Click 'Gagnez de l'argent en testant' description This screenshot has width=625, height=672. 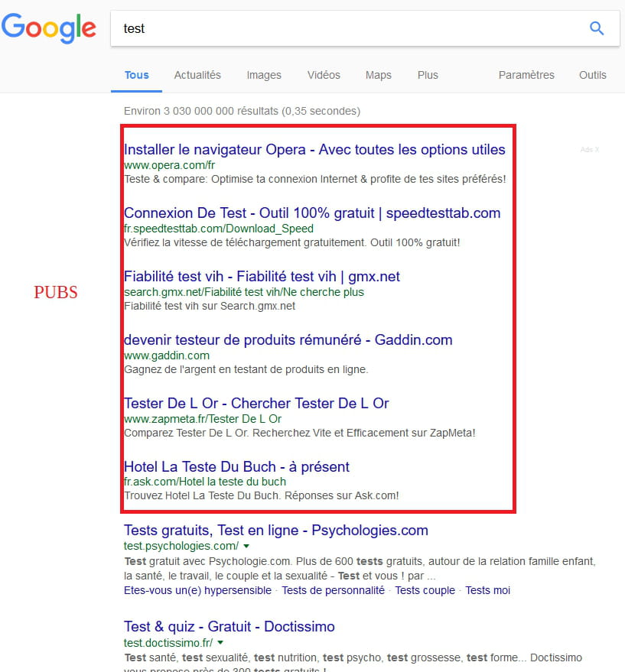246,369
